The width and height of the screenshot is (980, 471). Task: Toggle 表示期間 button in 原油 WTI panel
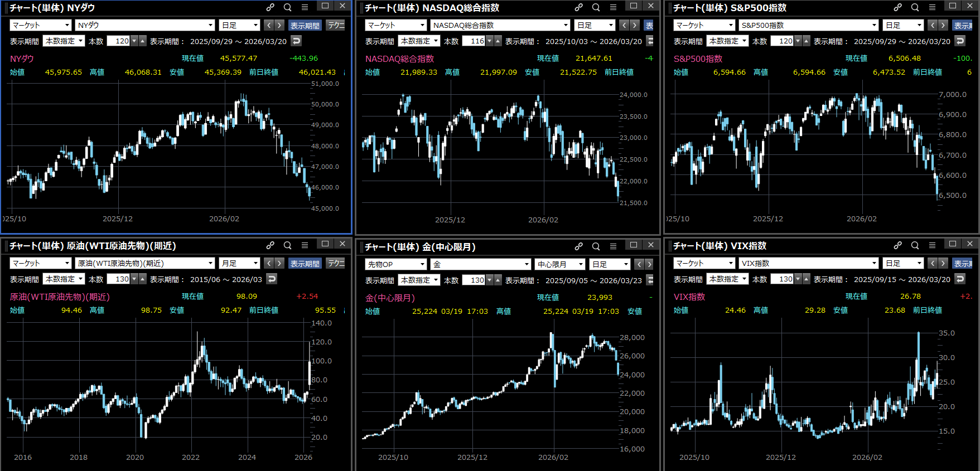pos(305,263)
